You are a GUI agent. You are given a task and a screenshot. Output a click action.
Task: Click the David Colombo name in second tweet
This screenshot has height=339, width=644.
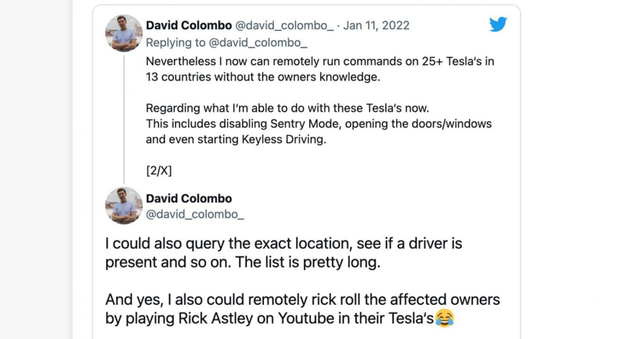[x=189, y=199]
